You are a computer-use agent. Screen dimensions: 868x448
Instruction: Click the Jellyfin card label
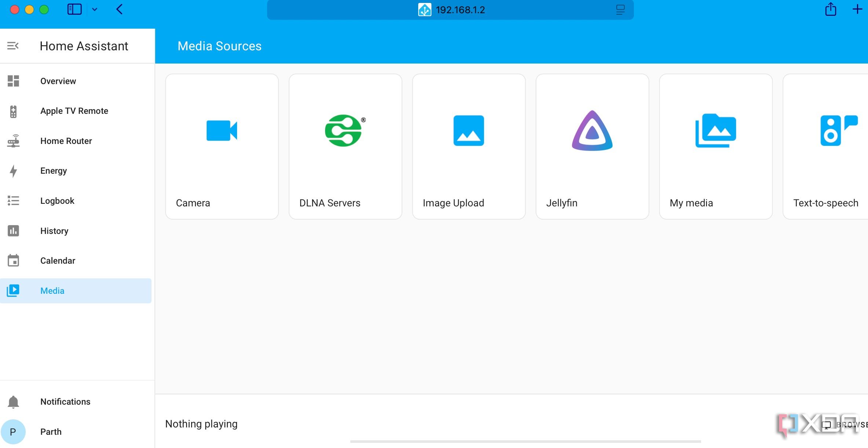click(x=562, y=203)
